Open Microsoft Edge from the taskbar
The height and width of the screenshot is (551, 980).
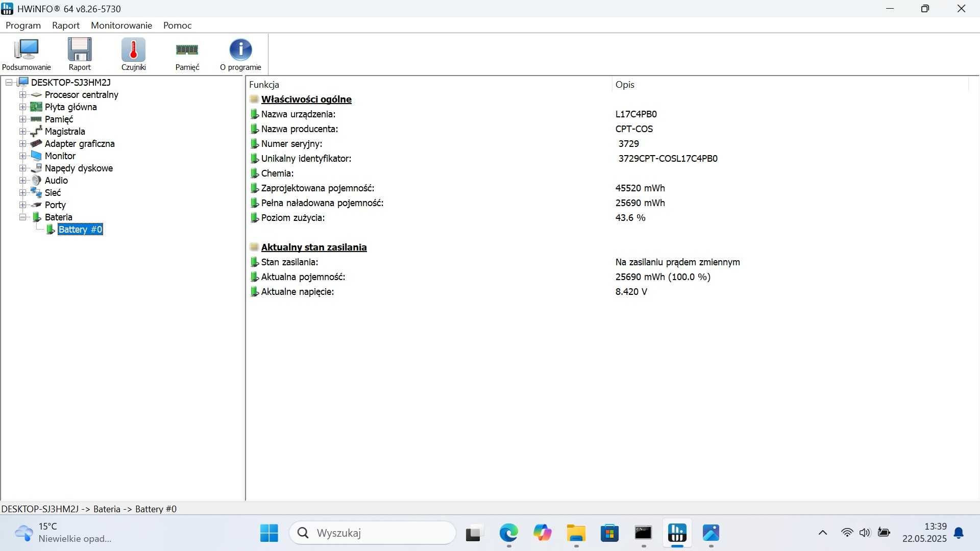[508, 533]
